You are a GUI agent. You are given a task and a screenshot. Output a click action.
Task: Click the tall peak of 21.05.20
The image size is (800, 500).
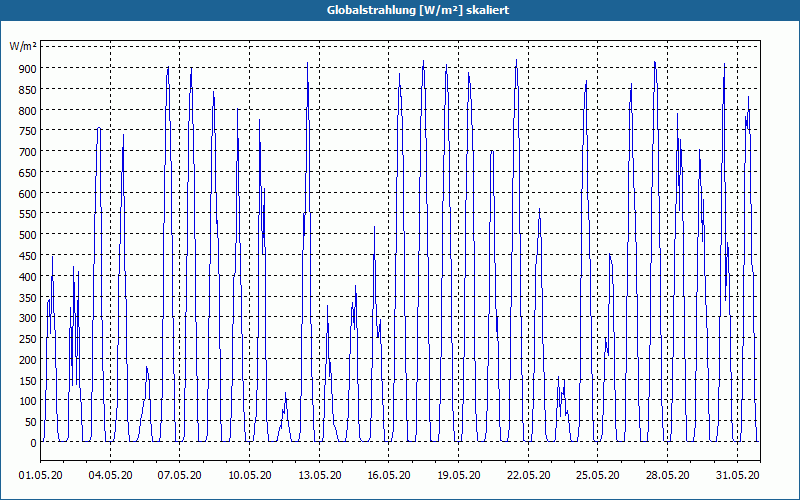coord(516,61)
